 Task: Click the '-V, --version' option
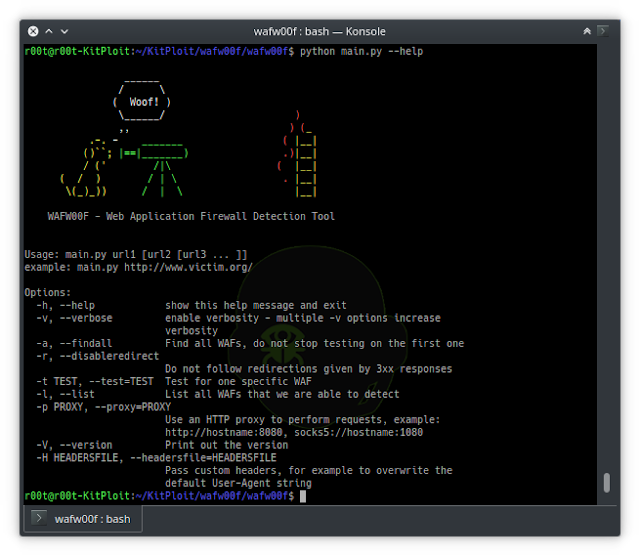[74, 445]
